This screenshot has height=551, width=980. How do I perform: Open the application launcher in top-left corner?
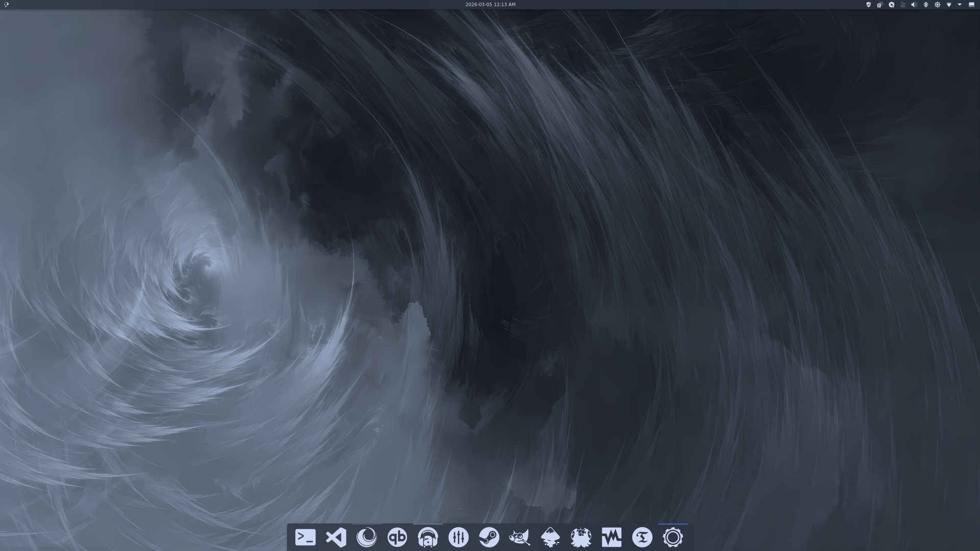pyautogui.click(x=6, y=5)
